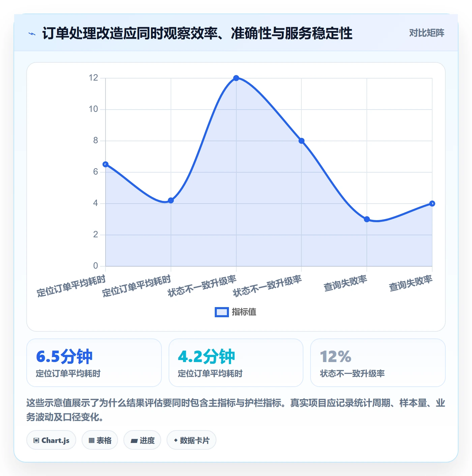Select the 表格 tag chip

coord(100,440)
